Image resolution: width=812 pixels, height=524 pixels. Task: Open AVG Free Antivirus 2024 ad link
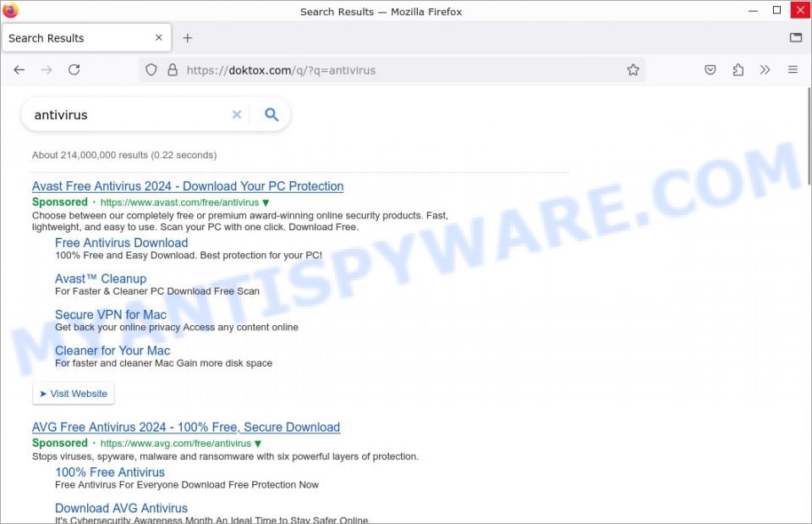point(186,427)
